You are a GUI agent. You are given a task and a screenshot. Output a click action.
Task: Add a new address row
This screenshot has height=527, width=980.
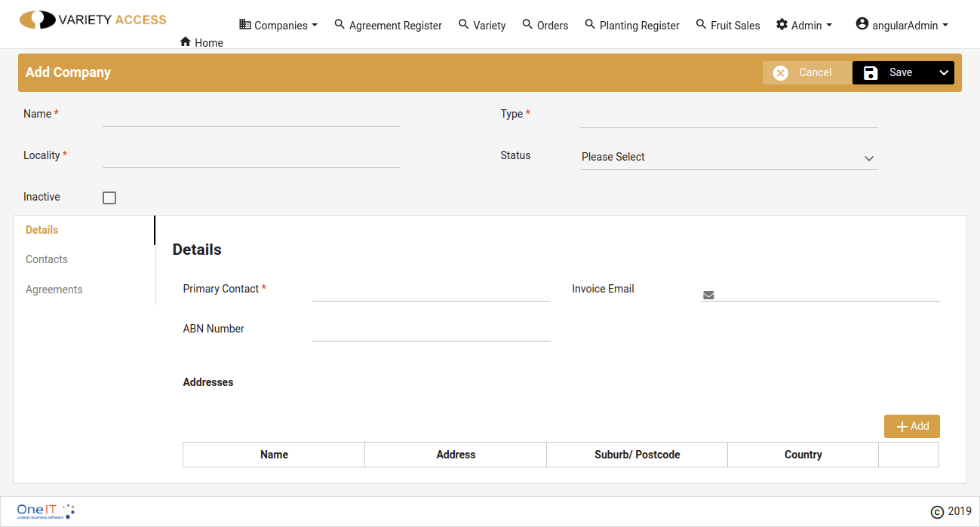coord(912,426)
